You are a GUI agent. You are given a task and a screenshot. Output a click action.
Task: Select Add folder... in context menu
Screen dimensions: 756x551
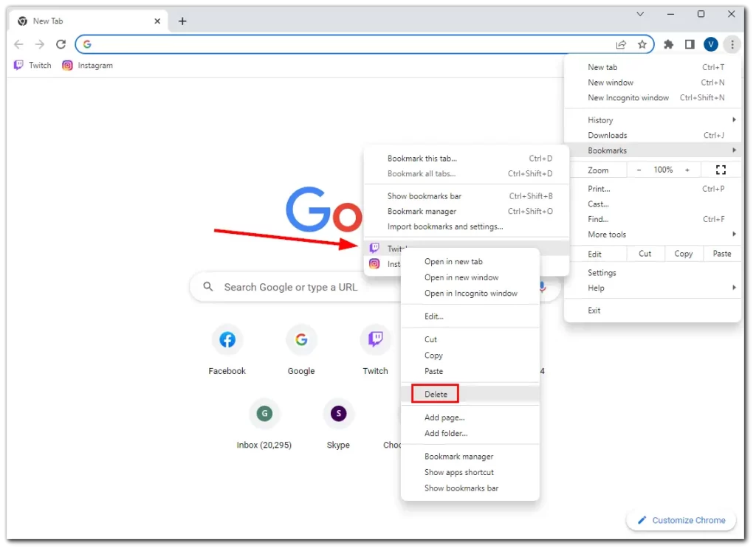(x=470, y=434)
